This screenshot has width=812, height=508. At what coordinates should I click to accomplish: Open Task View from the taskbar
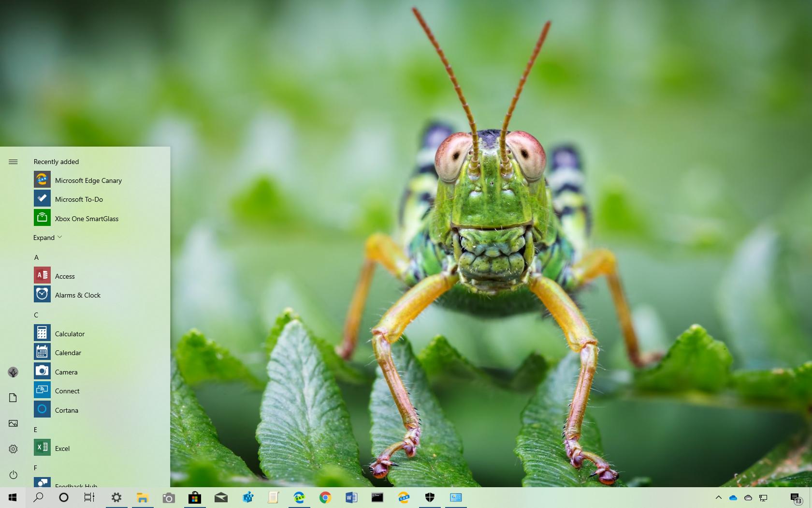[x=89, y=497]
